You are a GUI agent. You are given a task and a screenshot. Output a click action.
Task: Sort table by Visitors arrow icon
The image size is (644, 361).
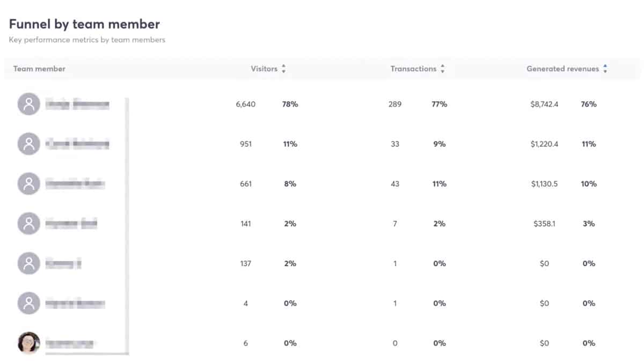tap(284, 69)
